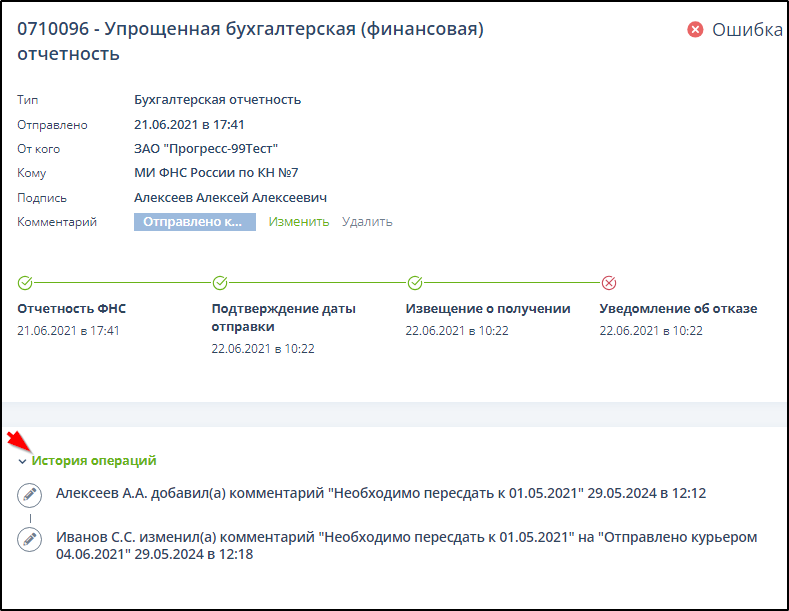The width and height of the screenshot is (789, 611).
Task: Click pencil icon beside Иванов С.С. entry
Action: pyautogui.click(x=30, y=539)
